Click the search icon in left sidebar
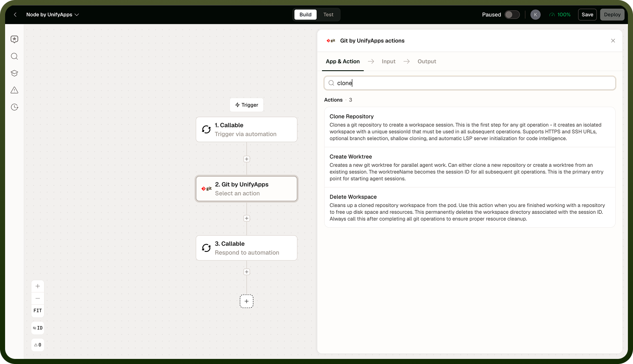 tap(14, 56)
